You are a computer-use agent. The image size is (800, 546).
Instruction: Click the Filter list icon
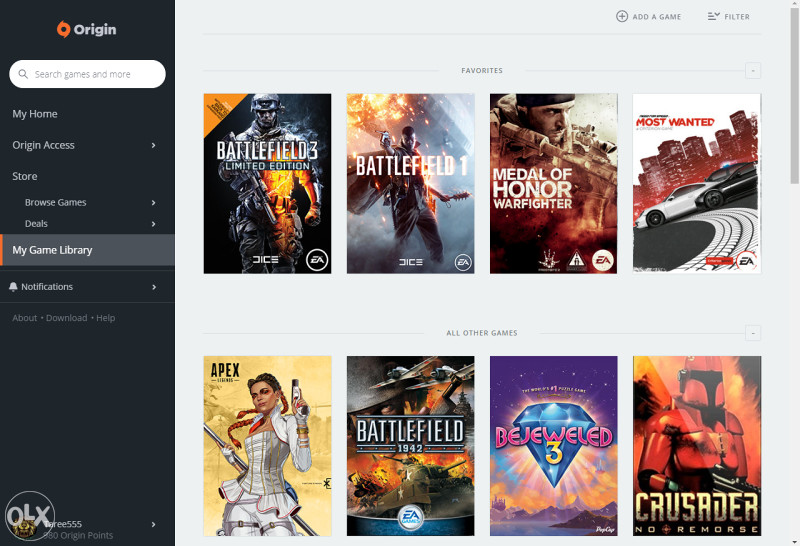[x=713, y=16]
